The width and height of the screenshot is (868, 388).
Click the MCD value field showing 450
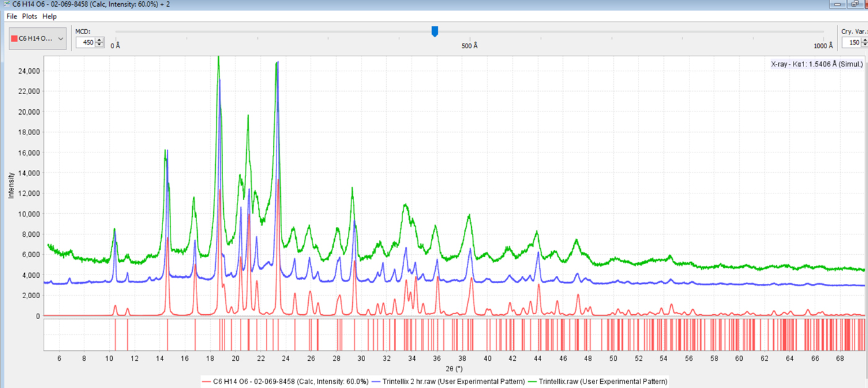click(85, 43)
